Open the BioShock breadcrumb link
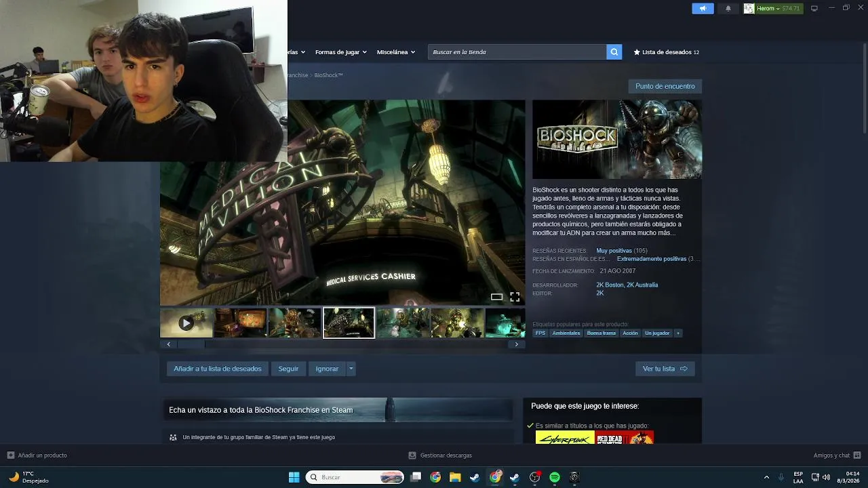 click(328, 75)
